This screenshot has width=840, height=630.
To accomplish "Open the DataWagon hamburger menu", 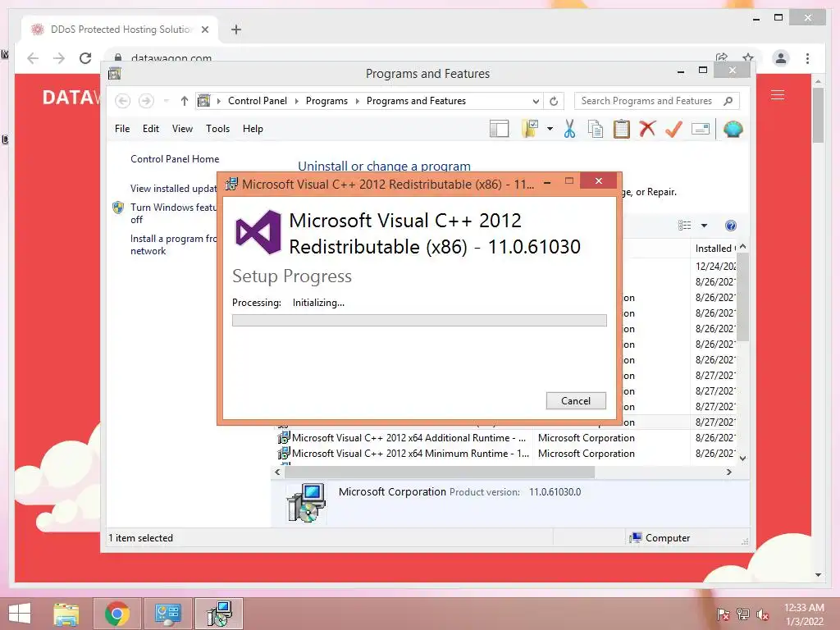I will (x=778, y=95).
